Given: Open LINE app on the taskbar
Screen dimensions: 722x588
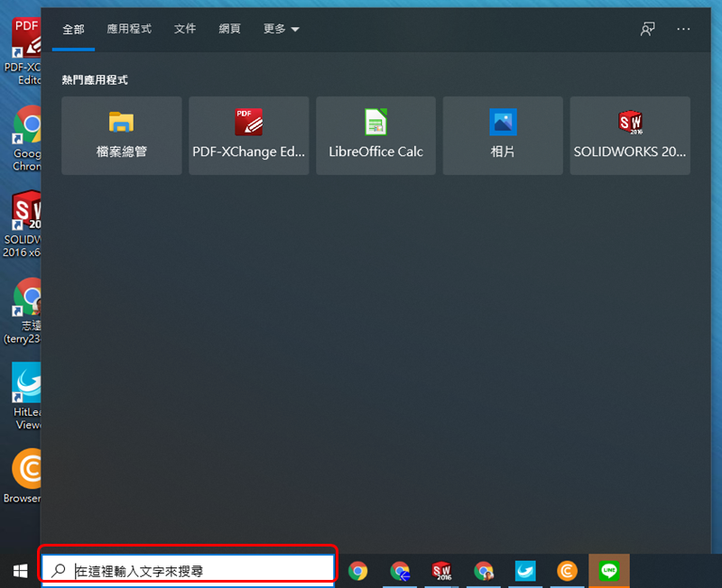Looking at the screenshot, I should pyautogui.click(x=608, y=571).
